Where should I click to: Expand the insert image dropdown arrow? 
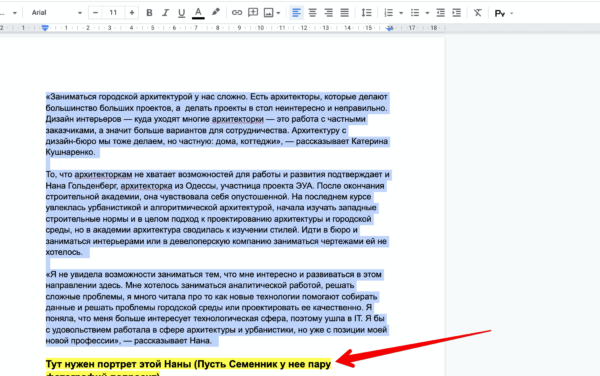tap(278, 13)
